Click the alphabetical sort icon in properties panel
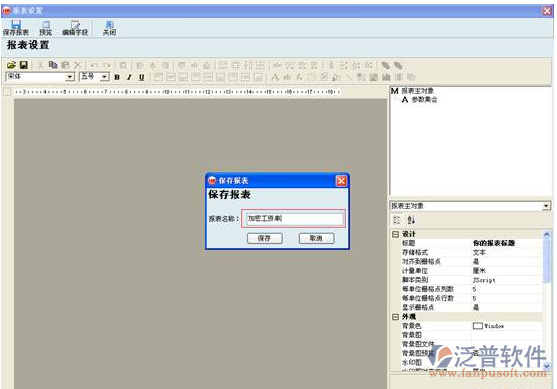The width and height of the screenshot is (557, 389). tap(411, 220)
